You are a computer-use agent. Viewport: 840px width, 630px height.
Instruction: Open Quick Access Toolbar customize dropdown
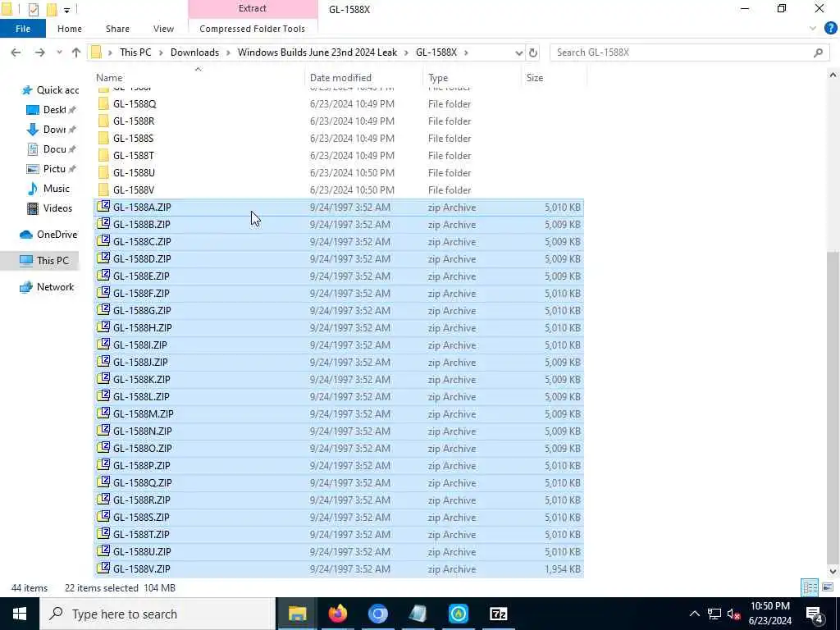pyautogui.click(x=66, y=9)
